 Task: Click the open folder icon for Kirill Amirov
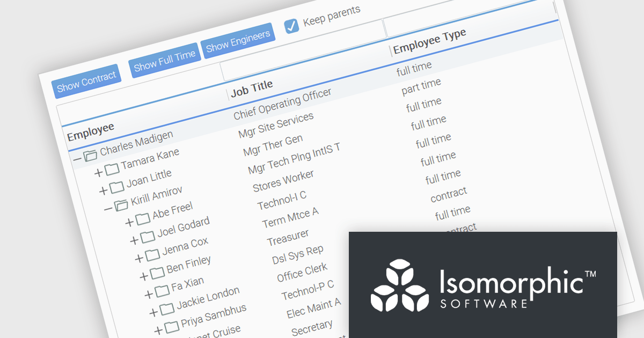(121, 205)
